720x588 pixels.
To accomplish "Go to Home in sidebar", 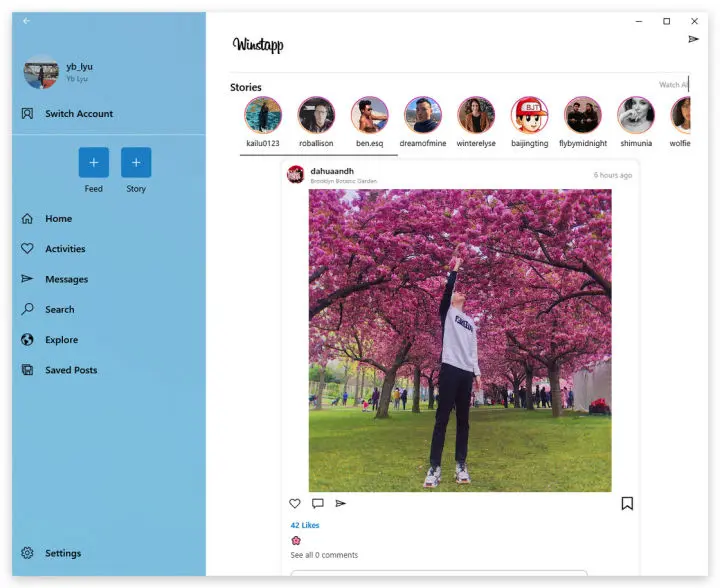I will pyautogui.click(x=108, y=218).
